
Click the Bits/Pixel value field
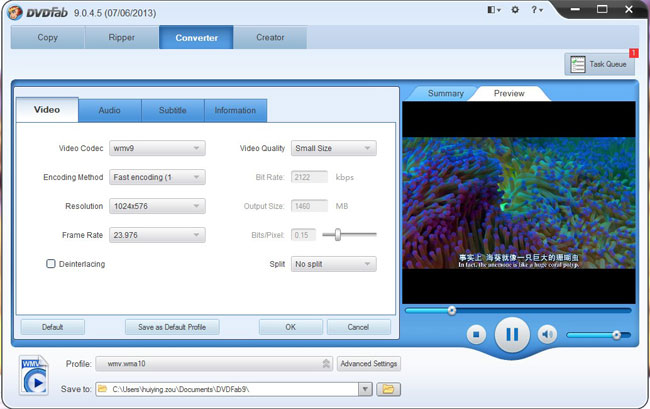[303, 235]
